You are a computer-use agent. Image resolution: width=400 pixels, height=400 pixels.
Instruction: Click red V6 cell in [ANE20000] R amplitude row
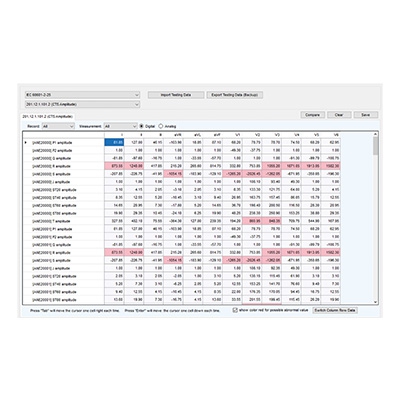pyautogui.click(x=331, y=166)
